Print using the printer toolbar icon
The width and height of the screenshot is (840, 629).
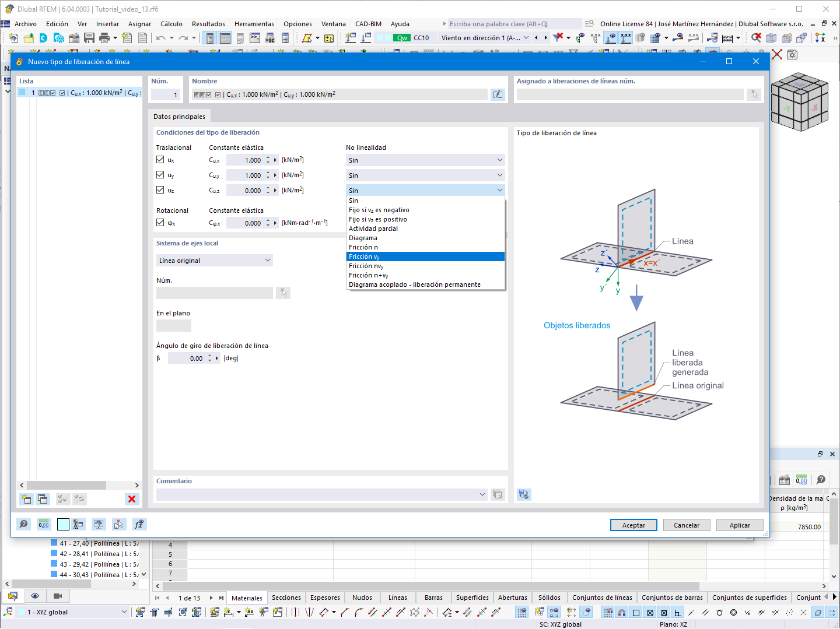point(104,38)
